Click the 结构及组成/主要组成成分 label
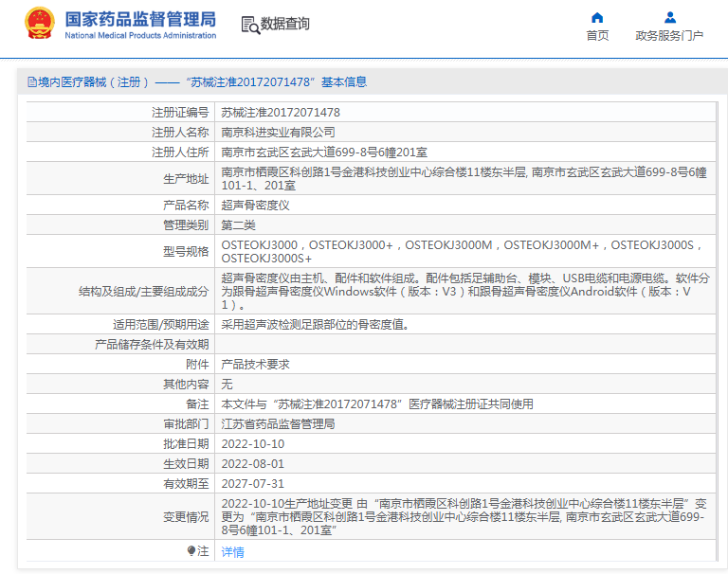 (143, 292)
